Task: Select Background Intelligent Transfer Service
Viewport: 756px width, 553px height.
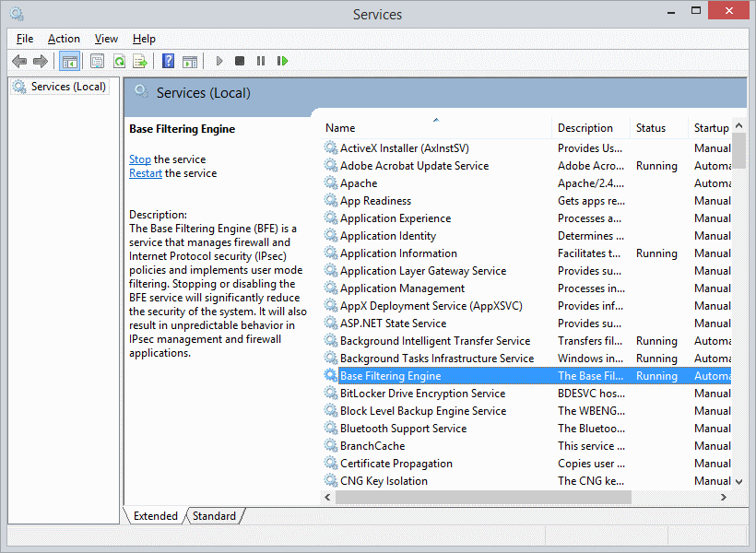Action: 526,340
